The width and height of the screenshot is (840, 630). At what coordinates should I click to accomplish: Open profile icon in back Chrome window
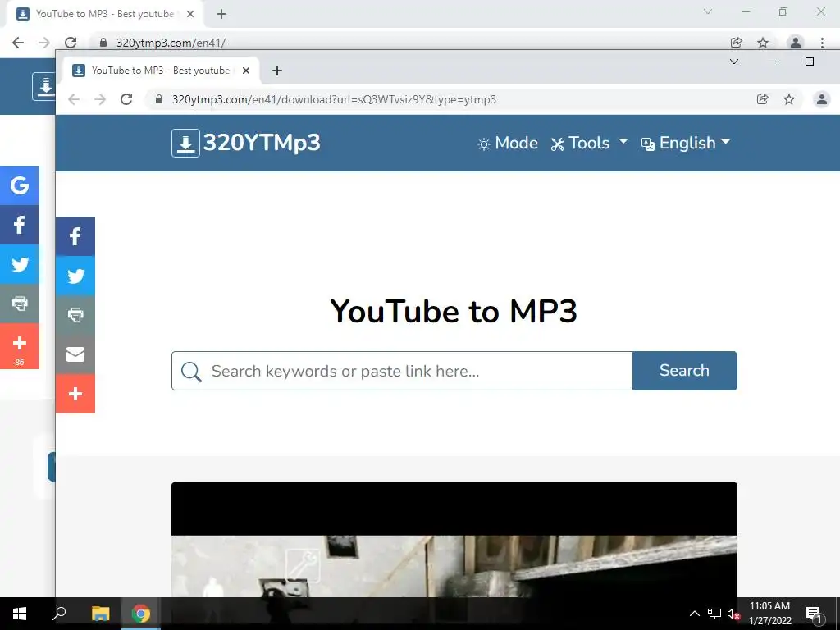(x=796, y=43)
